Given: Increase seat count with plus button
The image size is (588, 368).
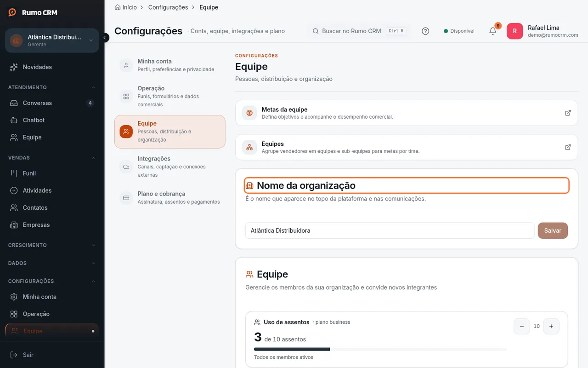Looking at the screenshot, I should [x=551, y=326].
